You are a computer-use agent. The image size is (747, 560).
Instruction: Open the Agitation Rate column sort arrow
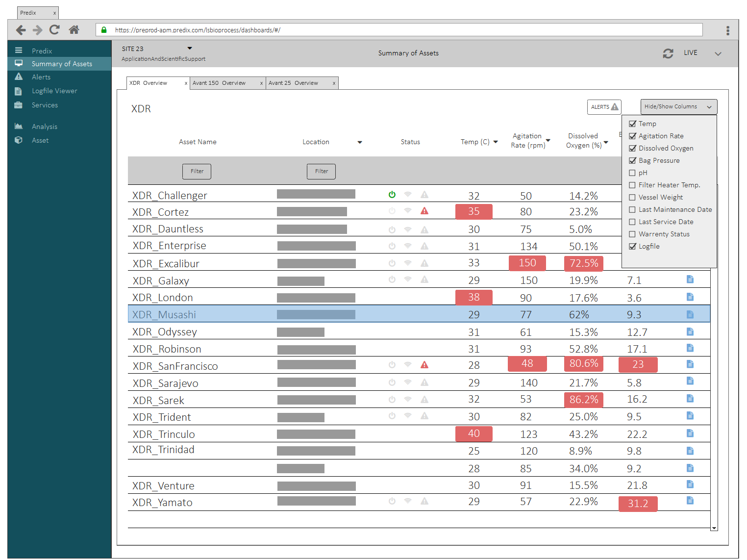coord(548,140)
